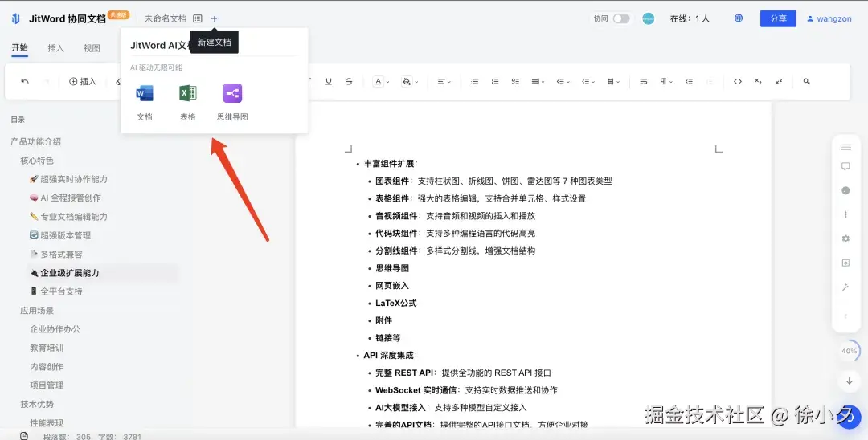The width and height of the screenshot is (868, 440).
Task: Click the 40% progress indicator
Action: [850, 351]
